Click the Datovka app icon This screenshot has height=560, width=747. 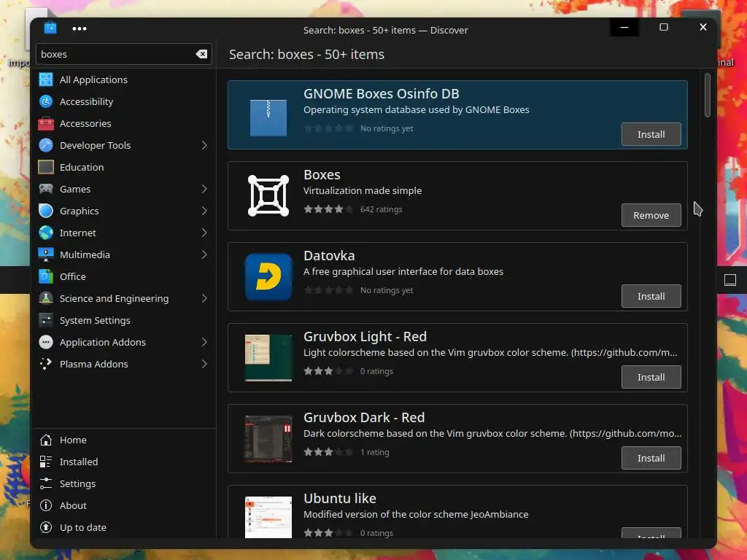(x=268, y=276)
